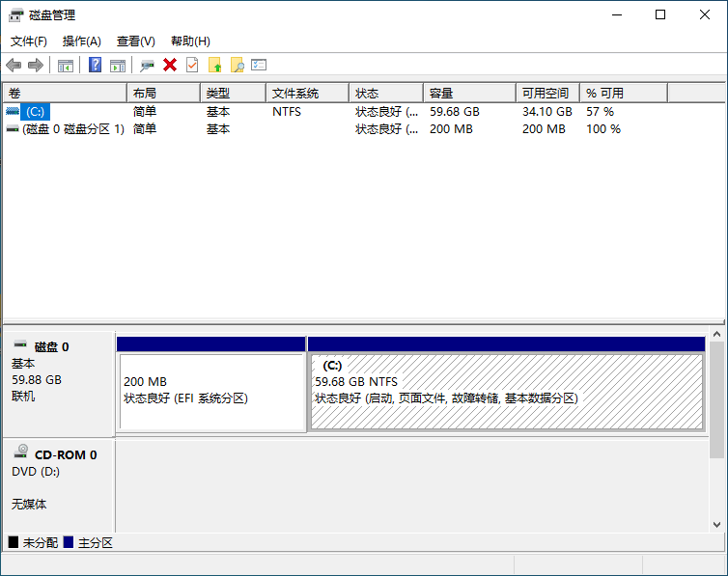The width and height of the screenshot is (728, 576).
Task: Sort volumes by the 容量 column header
Action: point(441,94)
